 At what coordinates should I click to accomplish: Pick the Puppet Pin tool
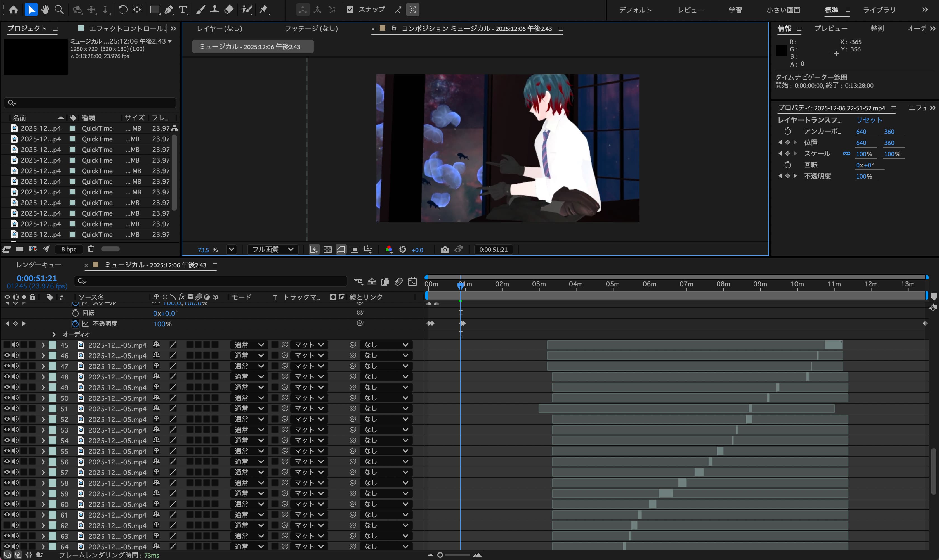pos(264,10)
